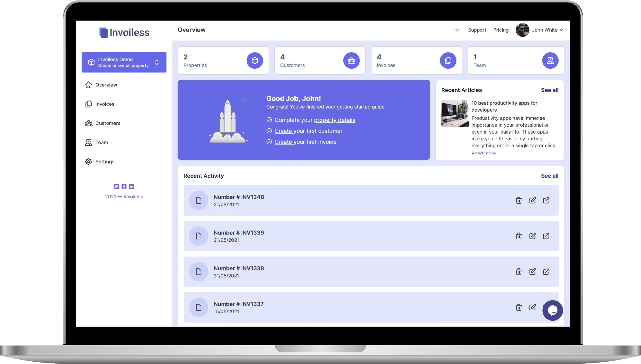Click checkmark beside 'Create your first invoice'
This screenshot has width=641, height=364.
pos(269,142)
